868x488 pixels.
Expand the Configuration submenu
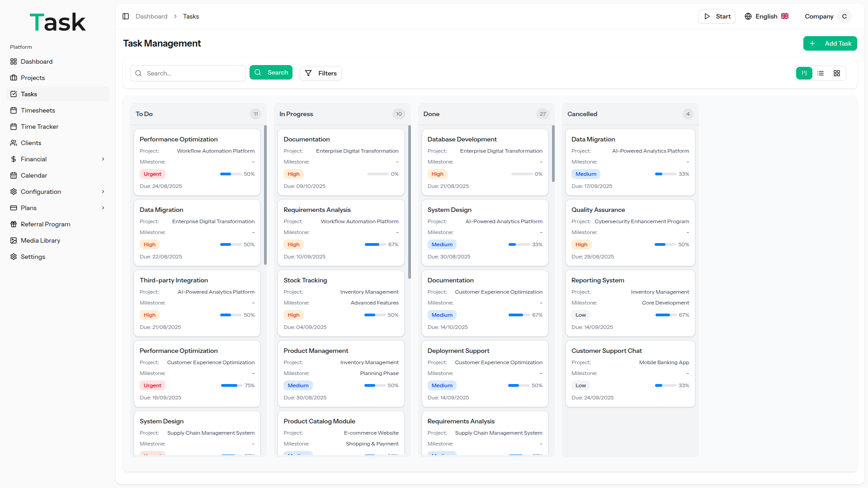point(103,192)
